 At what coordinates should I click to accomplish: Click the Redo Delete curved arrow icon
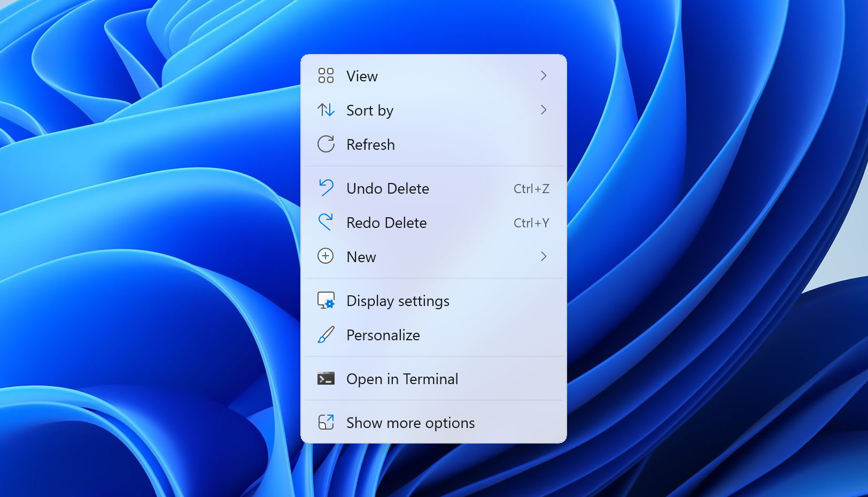click(x=325, y=222)
